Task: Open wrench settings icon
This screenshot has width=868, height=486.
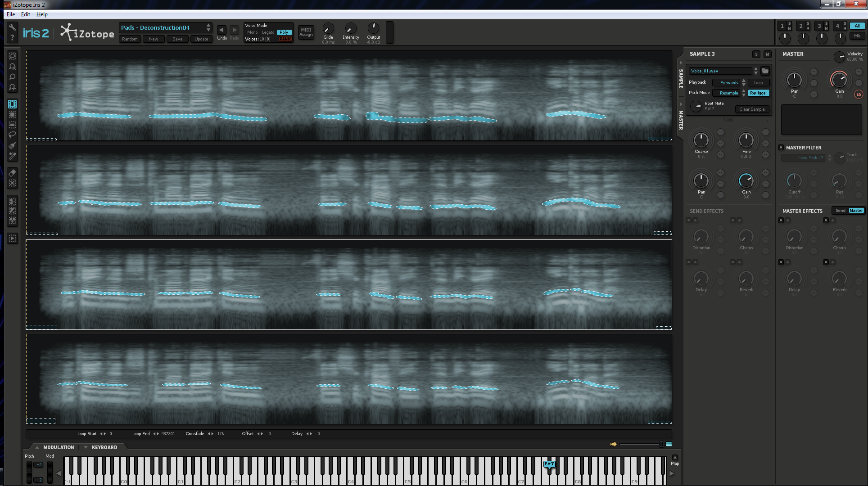Action: tap(12, 27)
